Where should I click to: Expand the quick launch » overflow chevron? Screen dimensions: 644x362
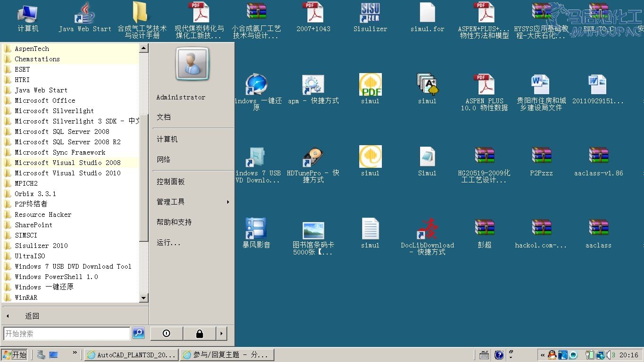click(x=75, y=353)
